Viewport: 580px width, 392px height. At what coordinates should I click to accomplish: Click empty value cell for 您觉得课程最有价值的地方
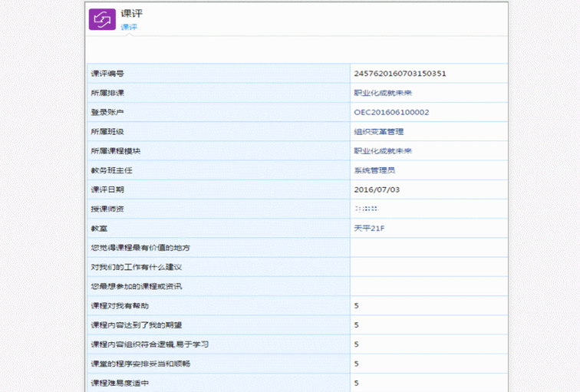point(428,248)
